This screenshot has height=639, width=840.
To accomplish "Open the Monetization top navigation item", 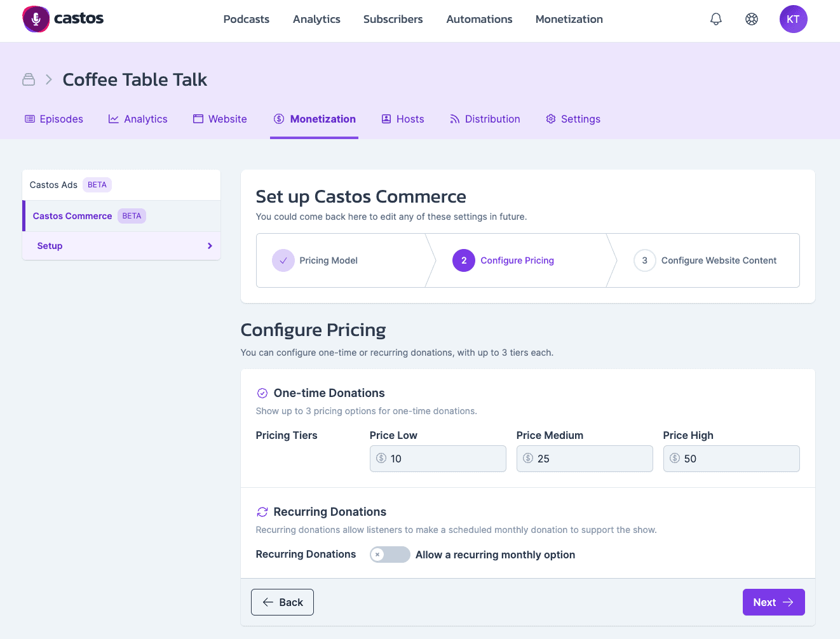I will [569, 19].
